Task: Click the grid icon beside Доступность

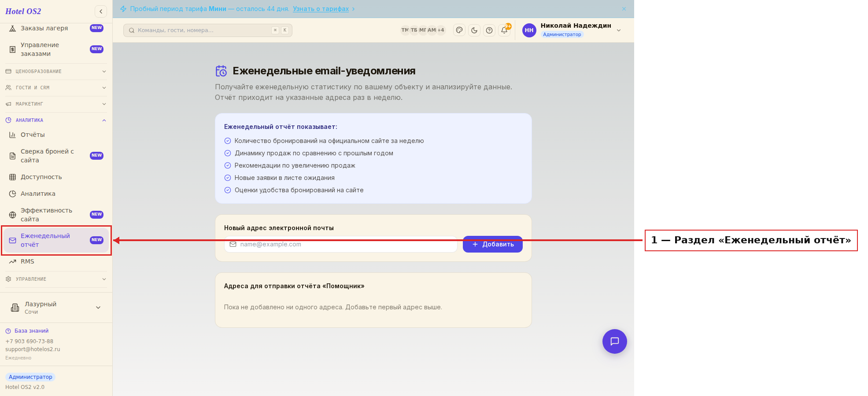Action: (x=13, y=177)
